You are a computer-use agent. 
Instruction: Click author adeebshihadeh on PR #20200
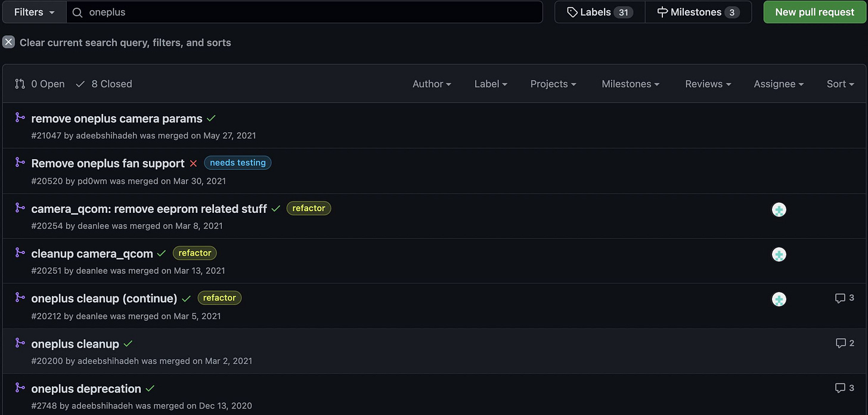pyautogui.click(x=108, y=361)
